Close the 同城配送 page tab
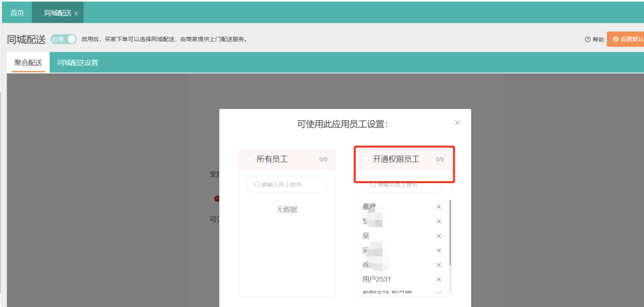The image size is (644, 307). [76, 14]
